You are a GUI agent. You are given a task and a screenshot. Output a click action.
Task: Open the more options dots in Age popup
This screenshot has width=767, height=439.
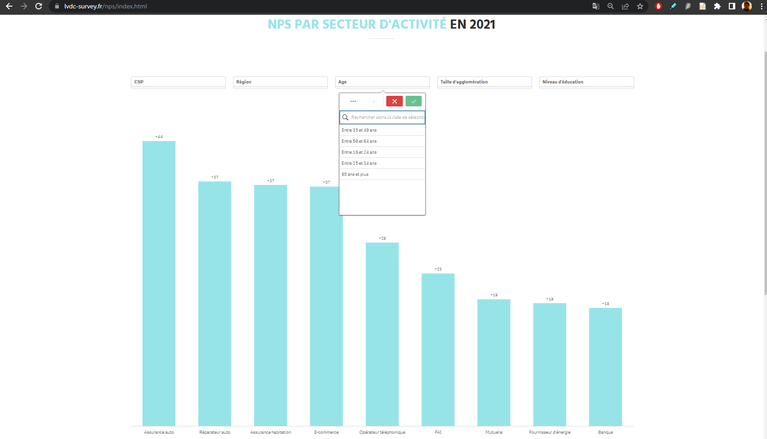point(353,101)
